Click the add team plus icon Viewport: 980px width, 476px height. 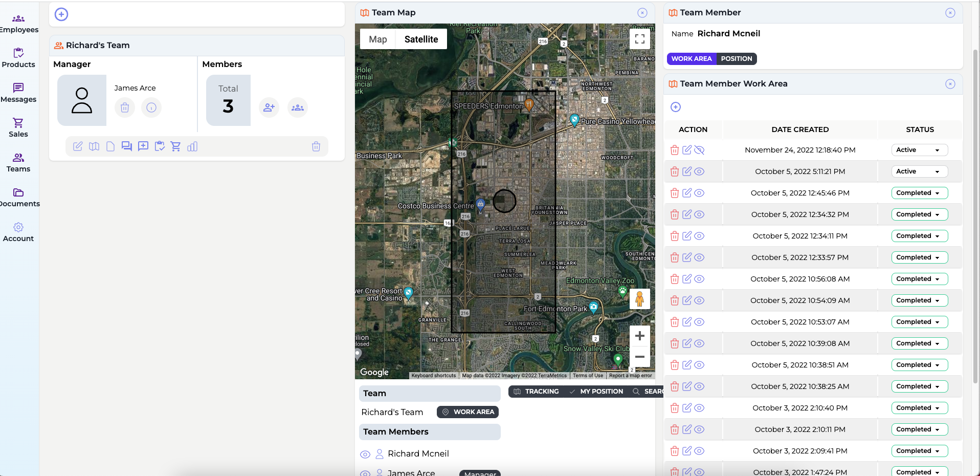[x=61, y=14]
